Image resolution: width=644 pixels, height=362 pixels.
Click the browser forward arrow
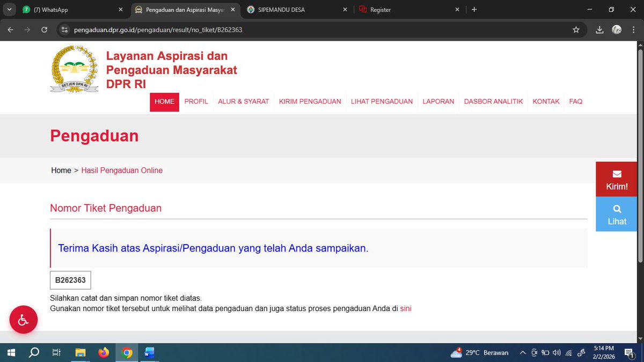click(27, 30)
